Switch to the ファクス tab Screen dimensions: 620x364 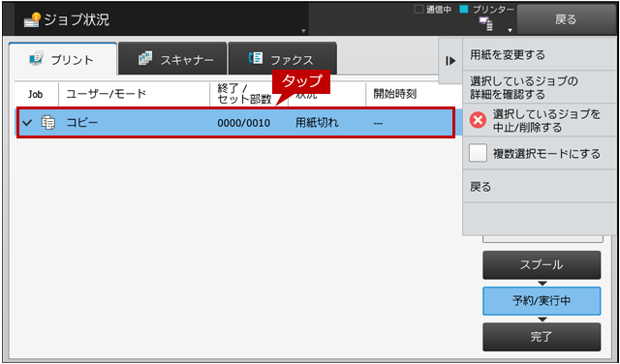[x=282, y=58]
